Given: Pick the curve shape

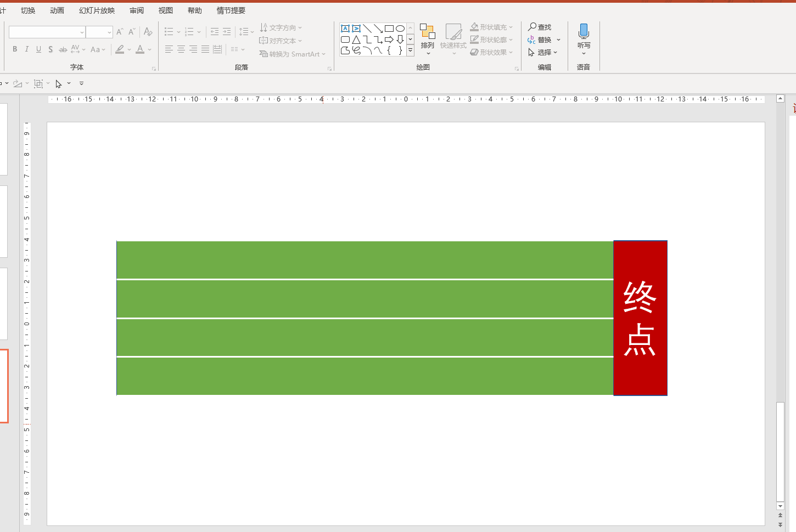Looking at the screenshot, I should [x=378, y=50].
